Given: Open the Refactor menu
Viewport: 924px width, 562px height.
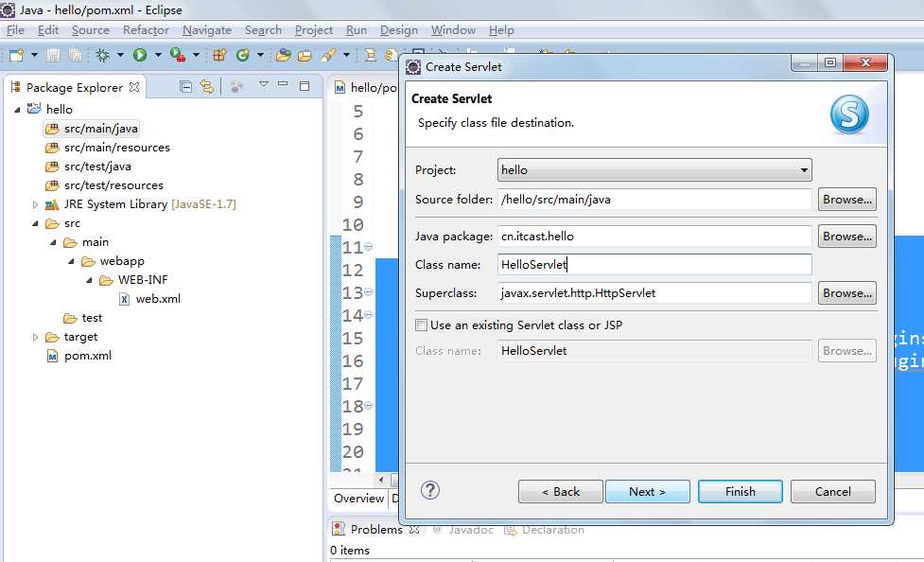Looking at the screenshot, I should (146, 30).
